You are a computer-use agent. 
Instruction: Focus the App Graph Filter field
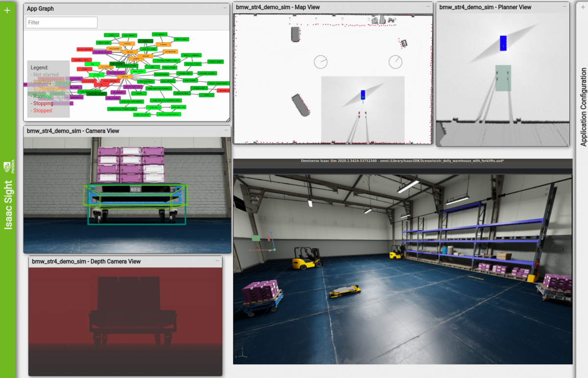point(62,23)
